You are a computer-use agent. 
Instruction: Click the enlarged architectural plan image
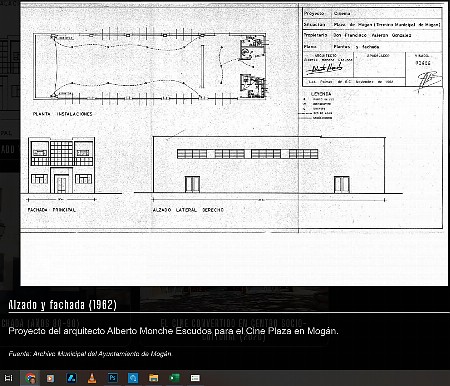pyautogui.click(x=234, y=144)
